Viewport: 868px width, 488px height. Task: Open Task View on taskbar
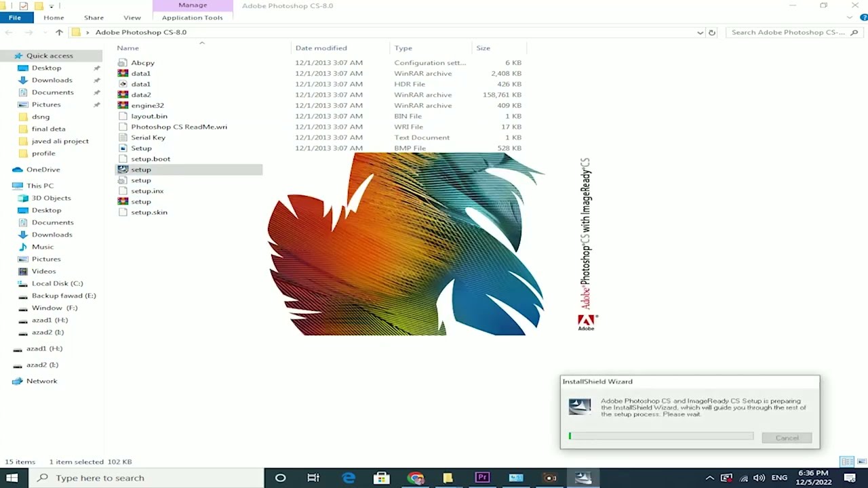pyautogui.click(x=313, y=478)
